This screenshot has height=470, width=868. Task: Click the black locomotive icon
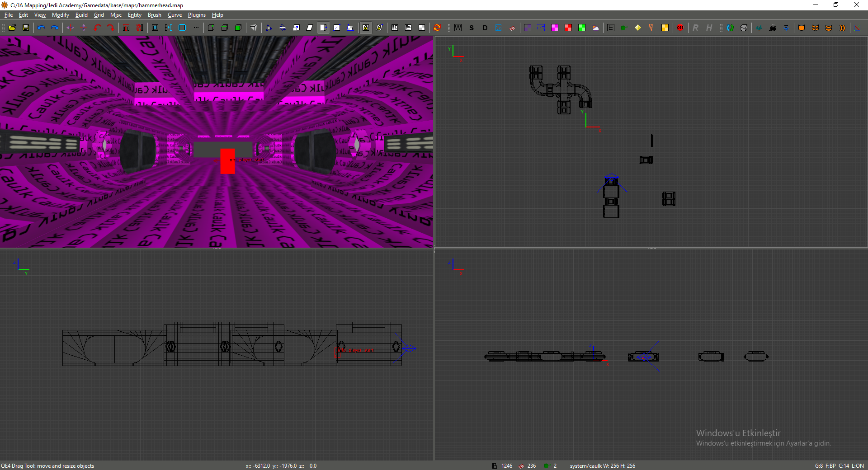[773, 28]
